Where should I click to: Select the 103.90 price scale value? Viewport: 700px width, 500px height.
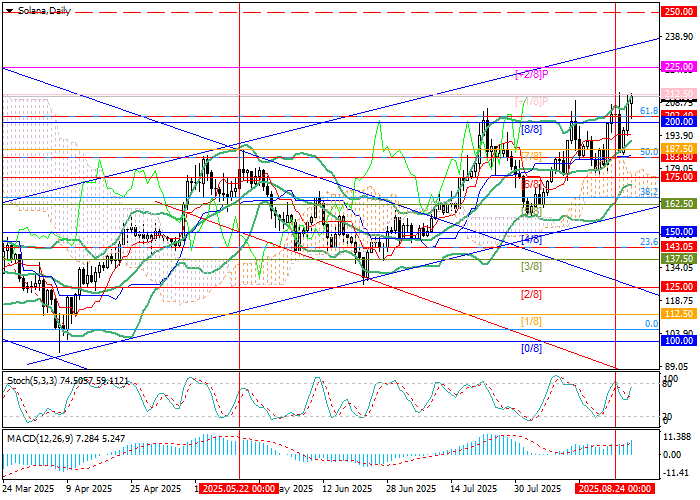(679, 333)
